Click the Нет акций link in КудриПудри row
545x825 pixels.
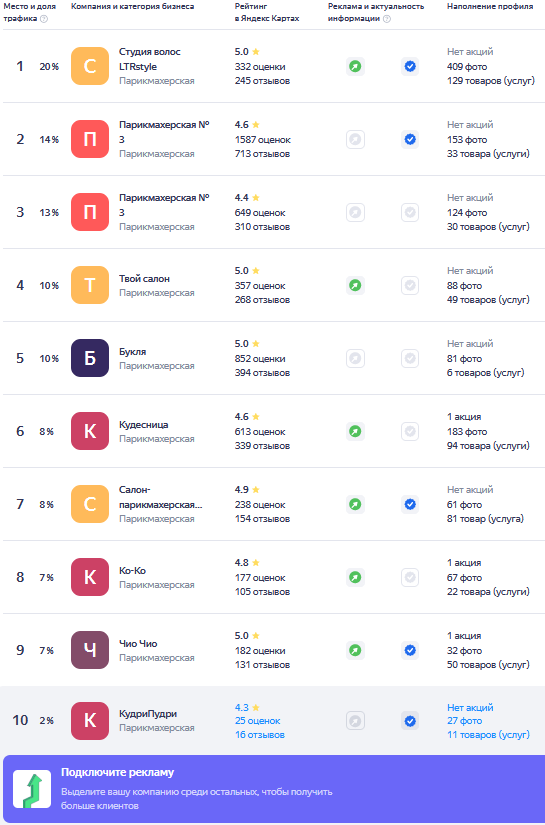tap(470, 708)
